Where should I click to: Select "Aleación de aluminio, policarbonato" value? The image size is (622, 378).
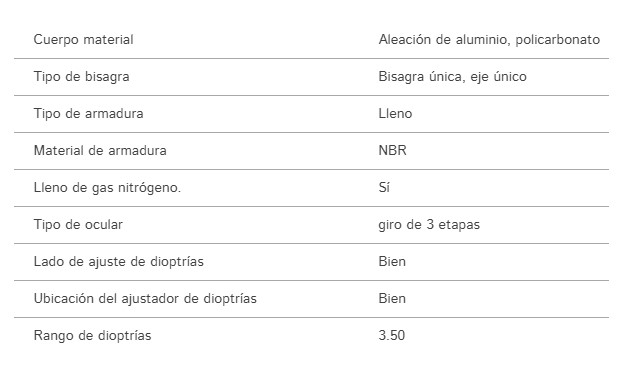pos(489,40)
